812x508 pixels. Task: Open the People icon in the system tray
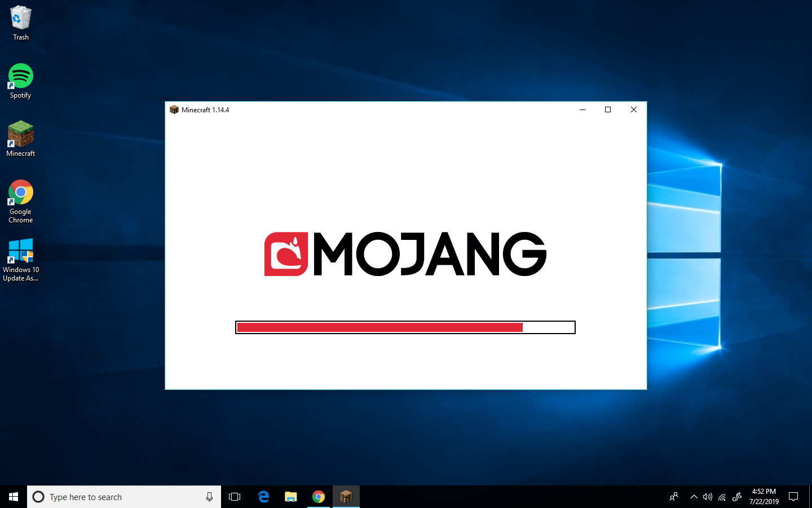point(674,497)
